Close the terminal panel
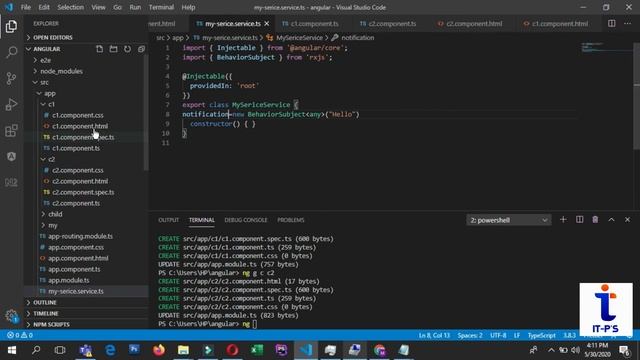 [x=627, y=220]
